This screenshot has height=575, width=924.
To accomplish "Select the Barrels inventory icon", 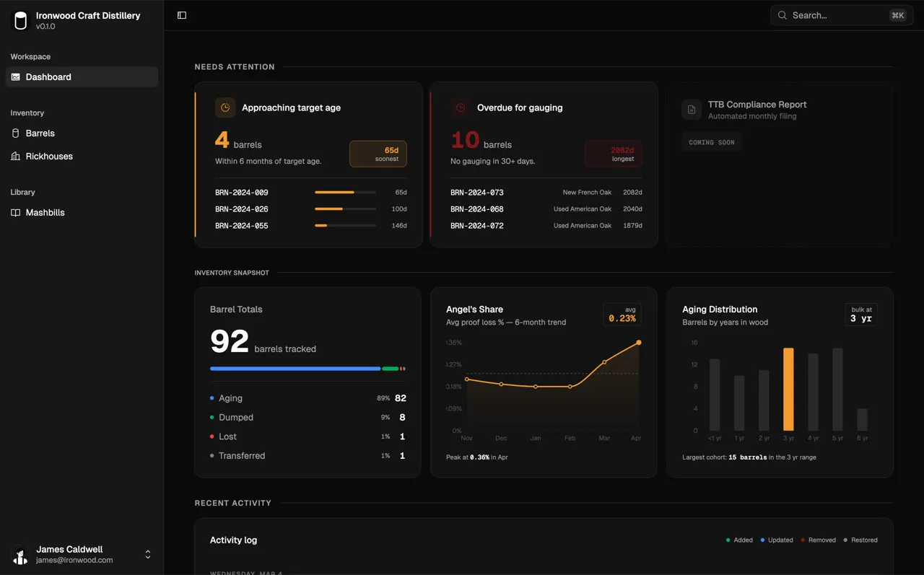I will pos(15,133).
